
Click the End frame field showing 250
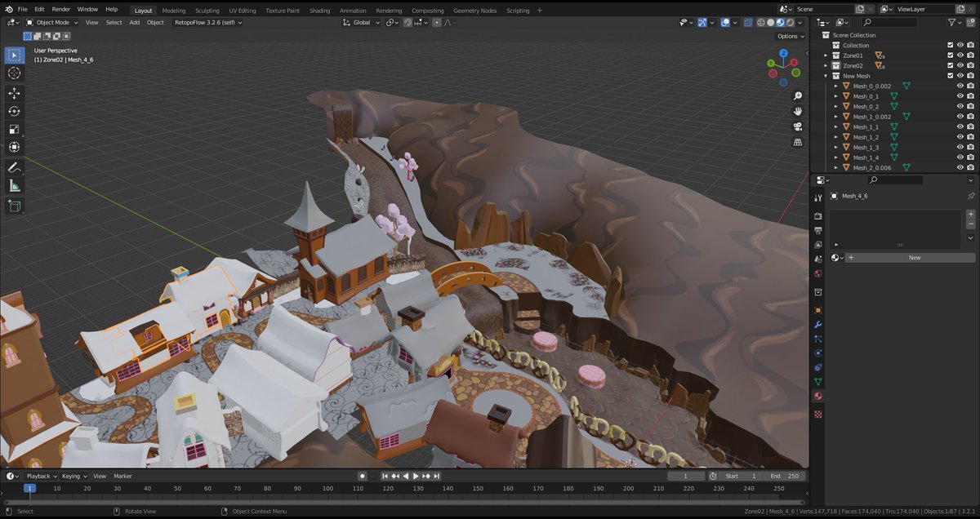click(x=785, y=476)
